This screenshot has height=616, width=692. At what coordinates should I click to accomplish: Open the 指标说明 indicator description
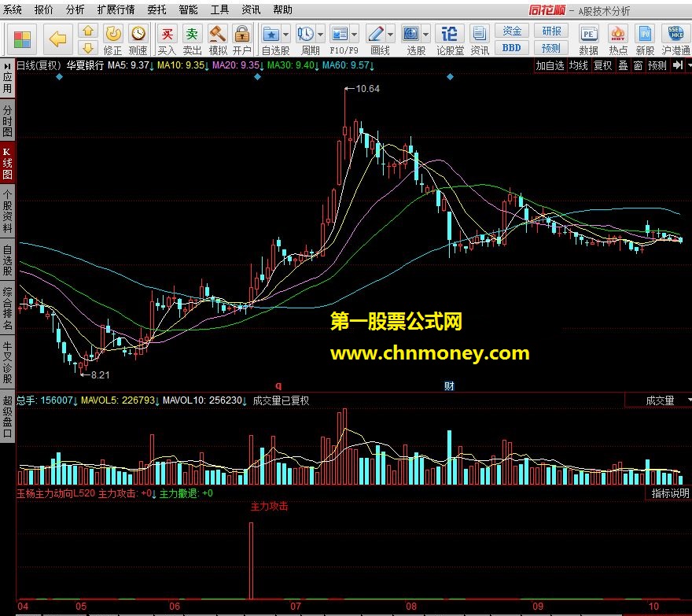coord(670,493)
